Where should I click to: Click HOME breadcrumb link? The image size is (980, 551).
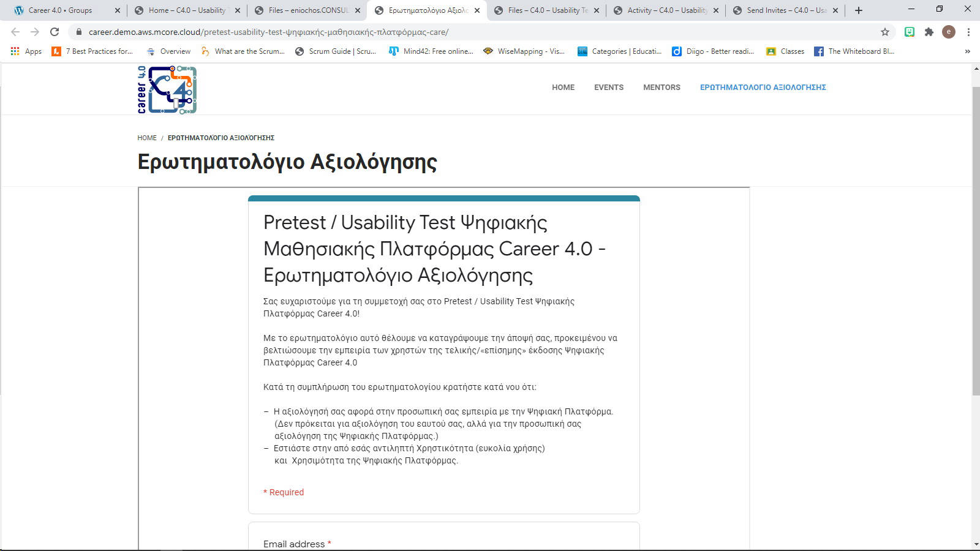point(147,138)
